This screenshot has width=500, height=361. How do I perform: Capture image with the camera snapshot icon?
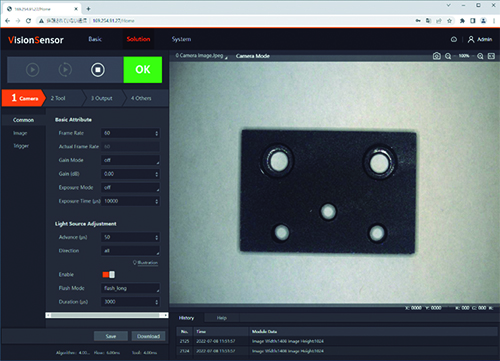click(x=436, y=56)
